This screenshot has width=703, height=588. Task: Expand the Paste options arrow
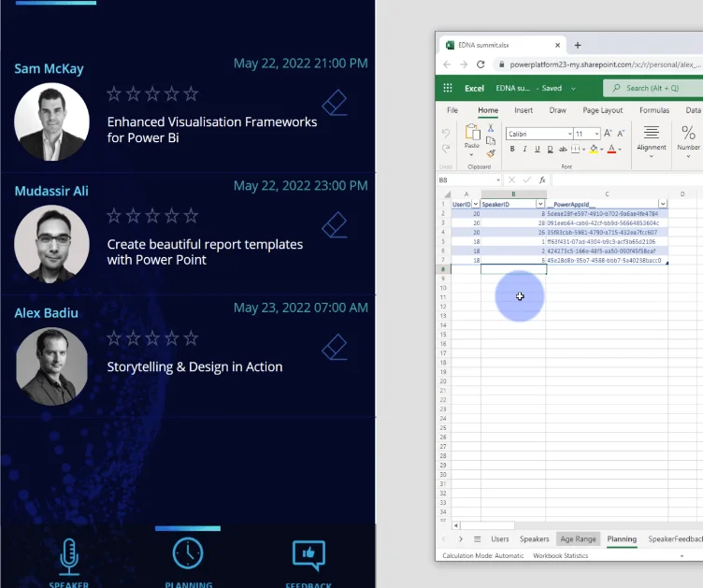click(471, 154)
